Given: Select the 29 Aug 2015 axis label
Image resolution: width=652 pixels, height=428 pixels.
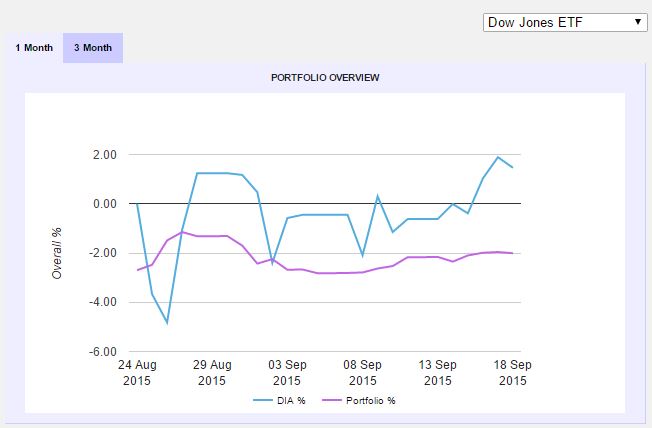Looking at the screenshot, I should (x=212, y=373).
